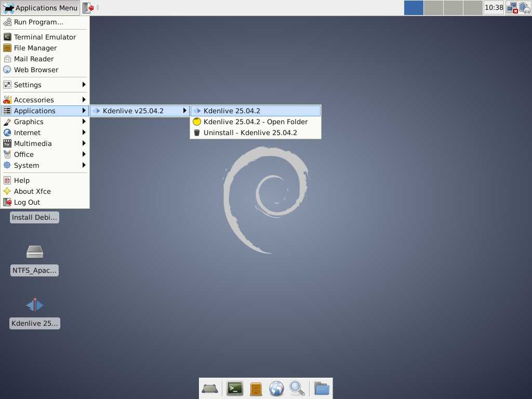Expand the System submenu

[x=45, y=165]
